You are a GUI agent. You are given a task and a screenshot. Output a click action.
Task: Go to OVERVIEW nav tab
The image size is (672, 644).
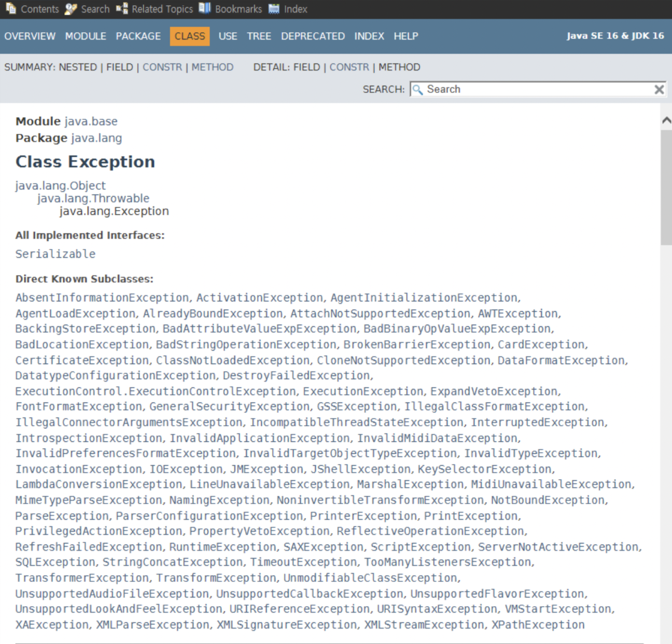[x=30, y=36]
